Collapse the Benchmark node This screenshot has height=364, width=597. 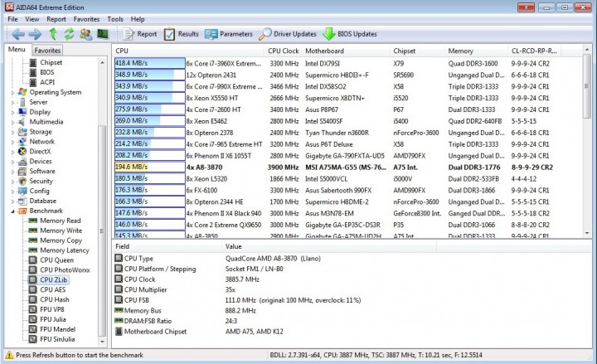(12, 211)
